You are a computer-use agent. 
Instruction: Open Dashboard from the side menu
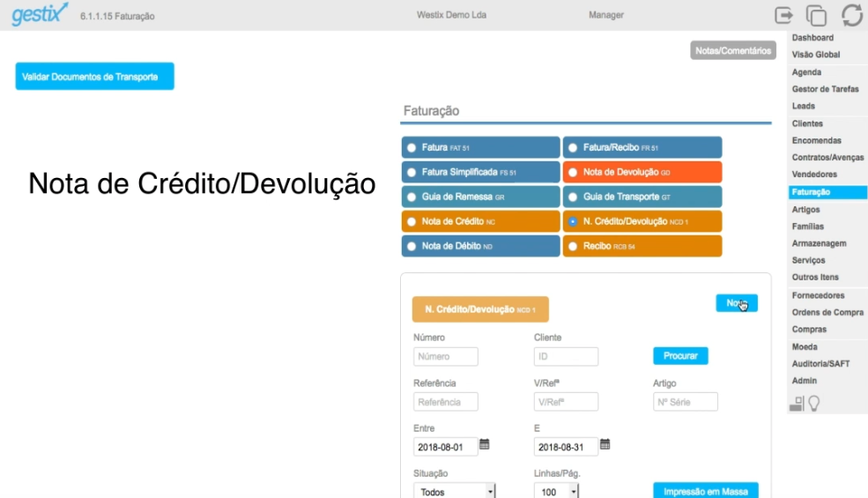click(812, 38)
